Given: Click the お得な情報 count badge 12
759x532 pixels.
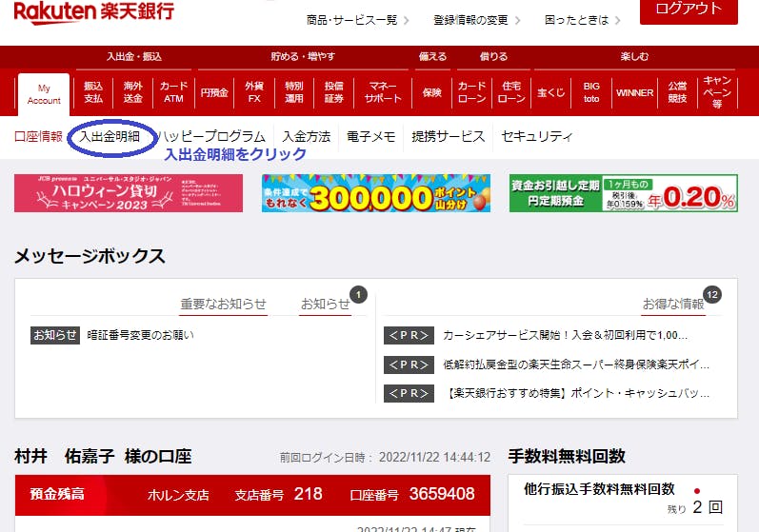Looking at the screenshot, I should (712, 294).
